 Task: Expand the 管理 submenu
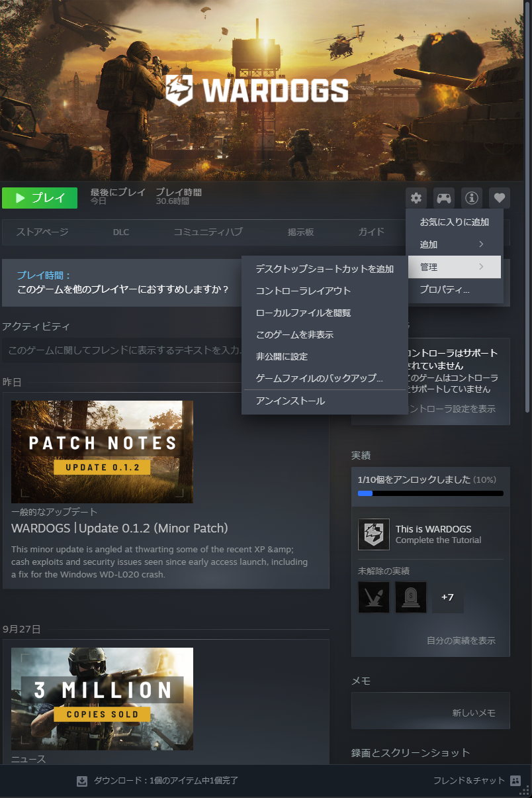tap(455, 267)
